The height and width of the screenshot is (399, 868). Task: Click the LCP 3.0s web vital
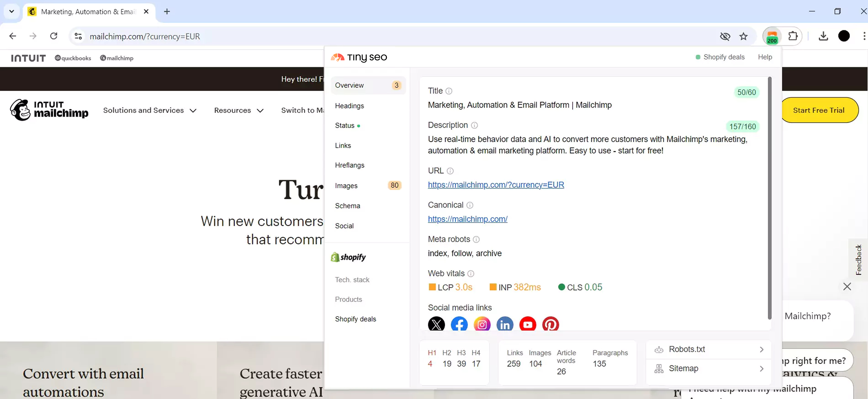[x=450, y=287]
